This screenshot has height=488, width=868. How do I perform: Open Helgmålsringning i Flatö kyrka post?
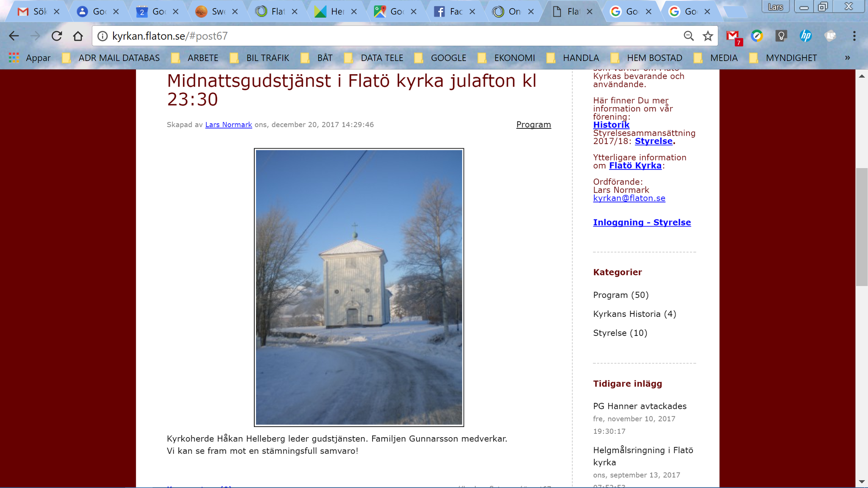click(x=643, y=456)
